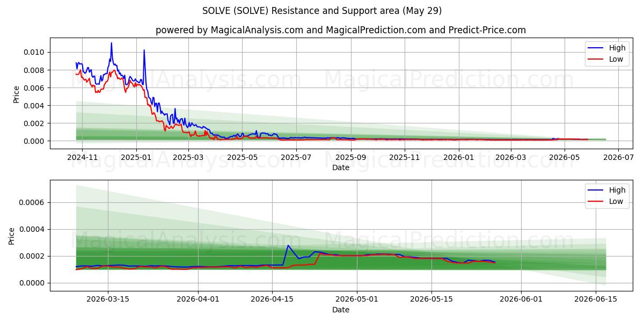This screenshot has height=322, width=644.
Task: Click the 2026-07 date tick label
Action: tap(619, 157)
